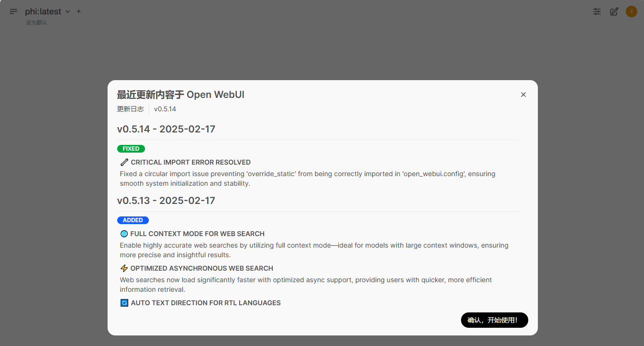This screenshot has width=644, height=346.
Task: Click the CRITICAL IMPORT ERROR RESOLVED heading
Action: tap(191, 162)
